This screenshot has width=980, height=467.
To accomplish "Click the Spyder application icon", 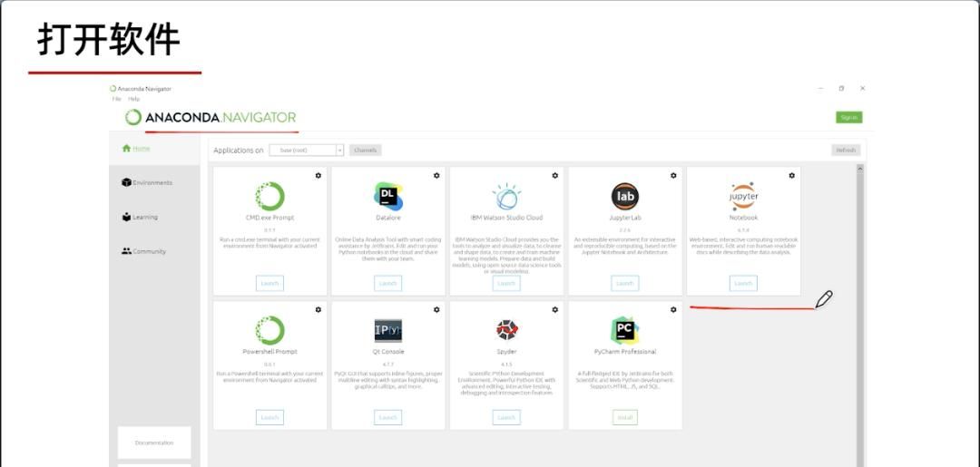I will 506,330.
